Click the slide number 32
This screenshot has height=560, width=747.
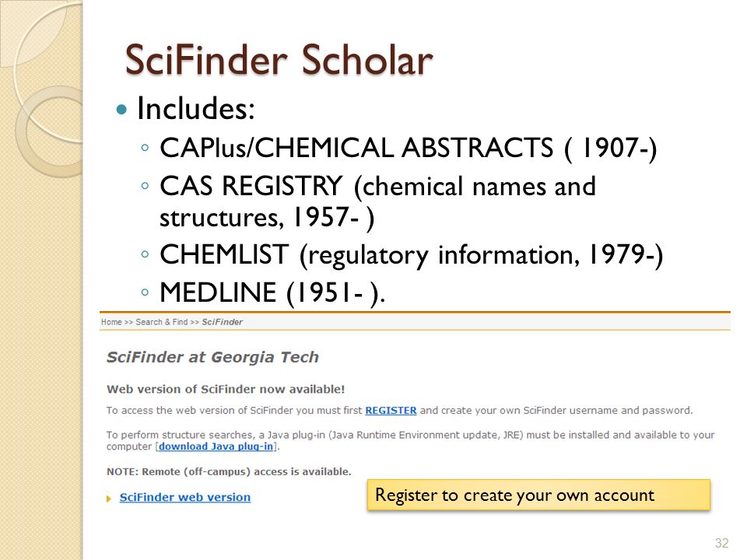tap(722, 543)
